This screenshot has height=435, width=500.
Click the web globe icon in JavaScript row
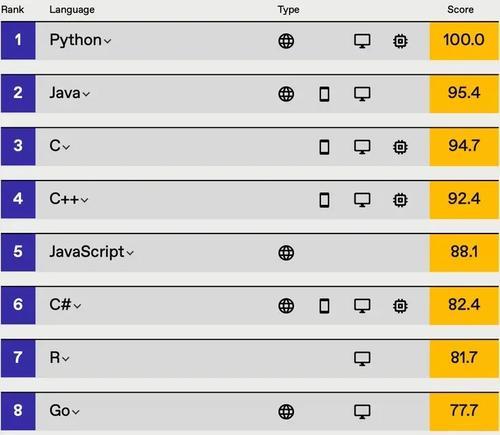coord(286,253)
